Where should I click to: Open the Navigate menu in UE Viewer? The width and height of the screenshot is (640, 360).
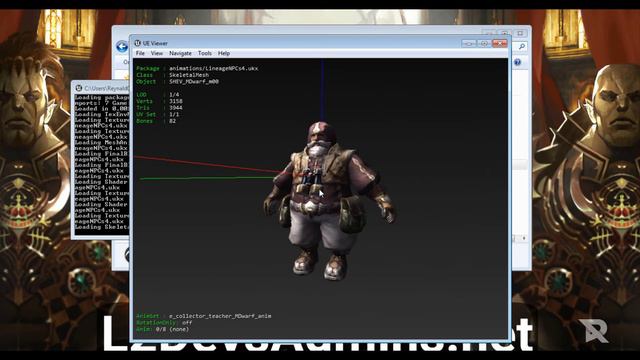[x=180, y=53]
